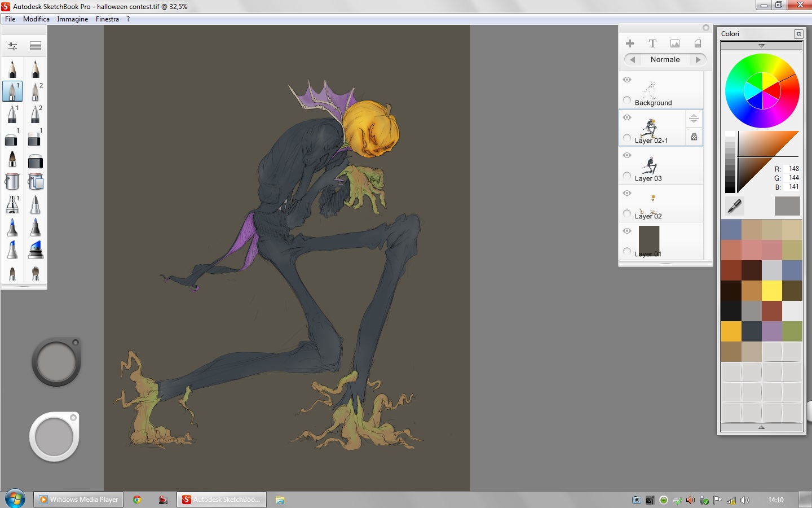Viewport: 812px width, 508px height.
Task: Select the large wide eraser brush
Action: point(36,161)
